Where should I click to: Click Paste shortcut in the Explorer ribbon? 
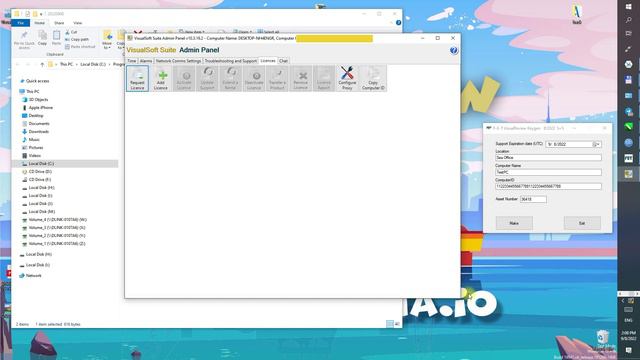(80, 47)
